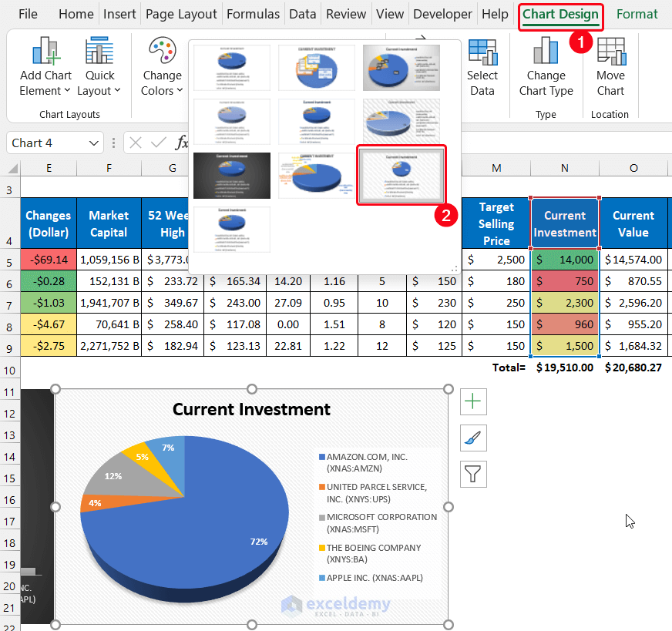Open the Help tab
Viewport: 672px width, 631px height.
coord(495,14)
